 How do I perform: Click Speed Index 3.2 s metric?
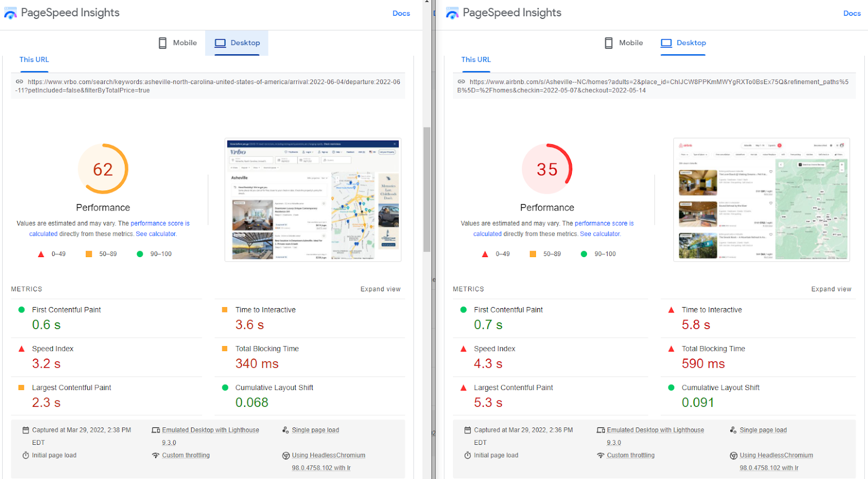[x=106, y=357]
